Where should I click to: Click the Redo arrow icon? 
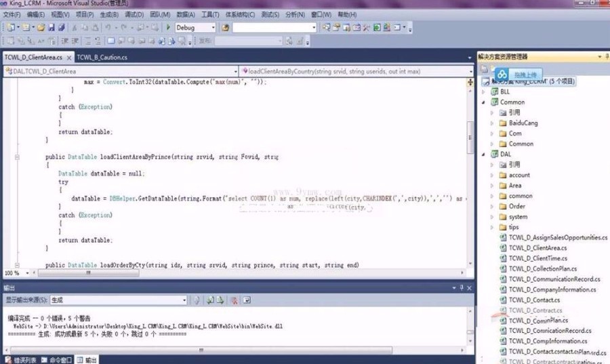click(124, 28)
